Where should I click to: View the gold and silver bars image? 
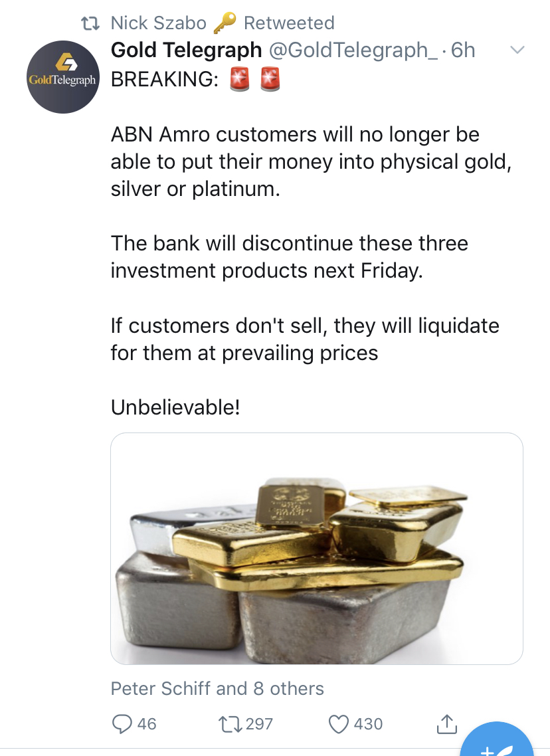click(x=316, y=548)
